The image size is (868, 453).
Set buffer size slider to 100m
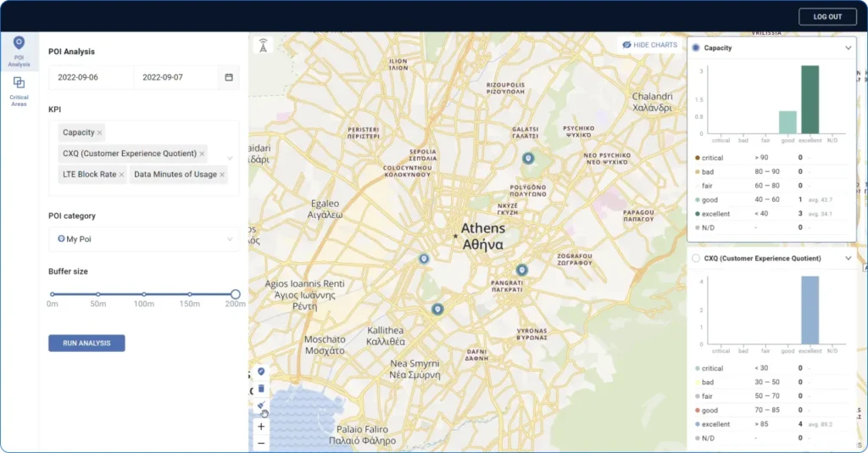143,294
